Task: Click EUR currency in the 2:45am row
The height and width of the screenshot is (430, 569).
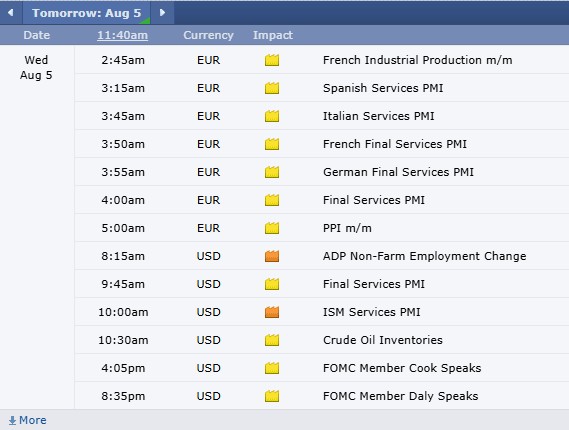Action: (x=209, y=60)
